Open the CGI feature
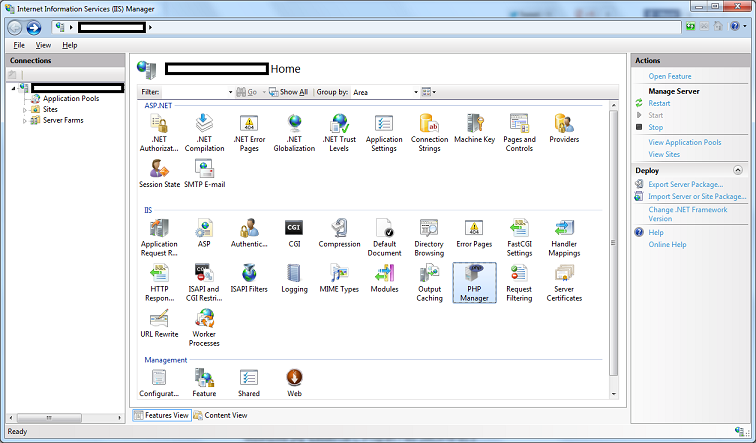 pyautogui.click(x=294, y=233)
